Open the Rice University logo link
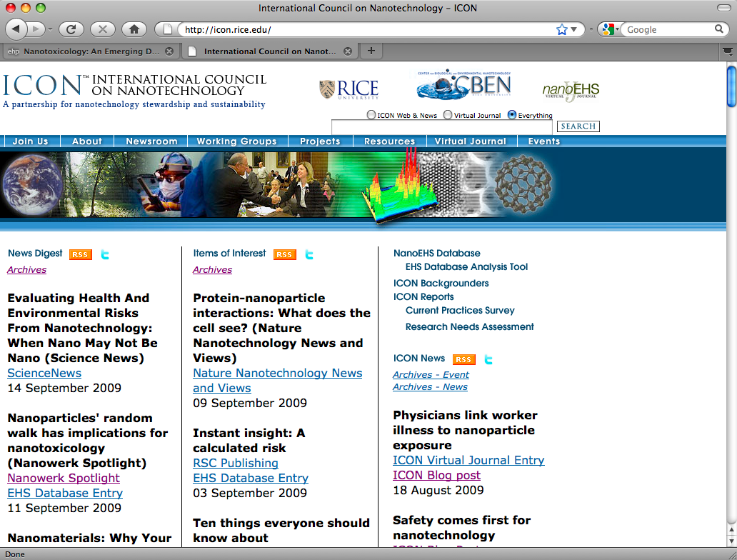Screen dimensions: 737x560 point(349,89)
